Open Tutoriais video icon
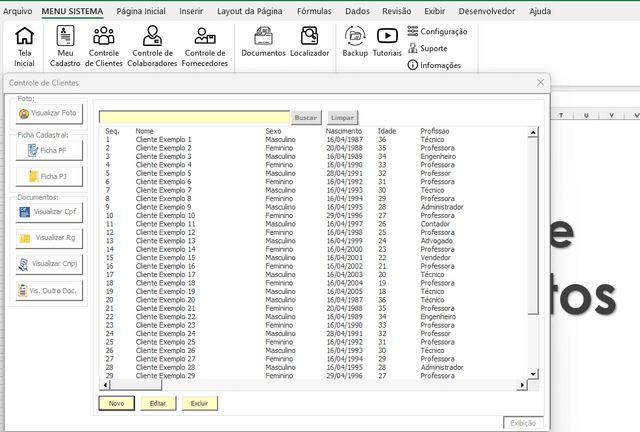The width and height of the screenshot is (640, 432). tap(387, 41)
